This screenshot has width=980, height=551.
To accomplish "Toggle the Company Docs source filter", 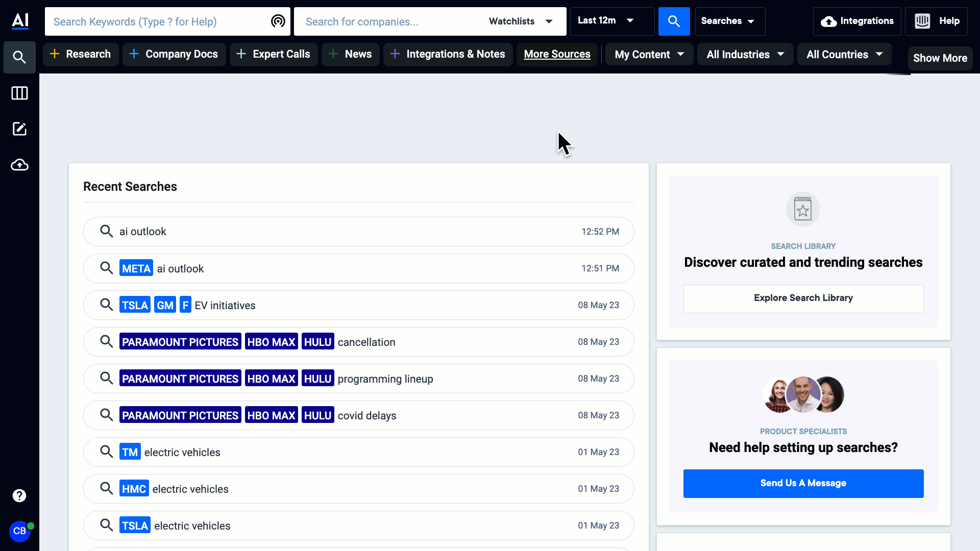I will point(174,54).
